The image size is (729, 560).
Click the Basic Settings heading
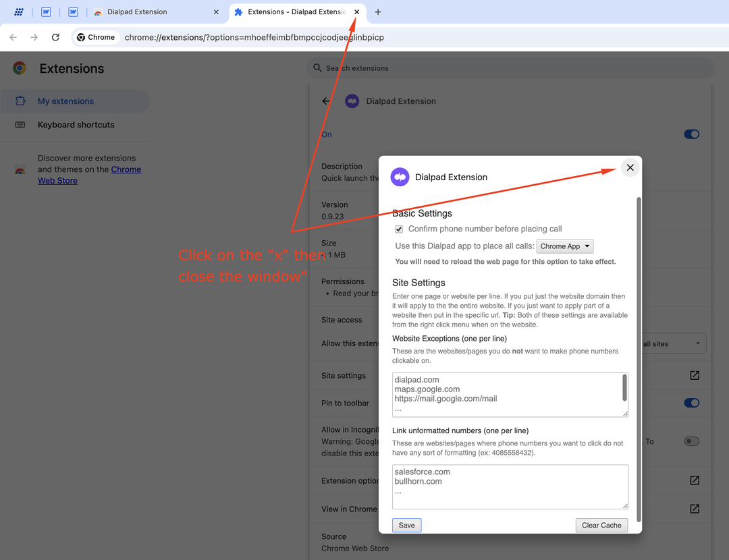tap(422, 213)
